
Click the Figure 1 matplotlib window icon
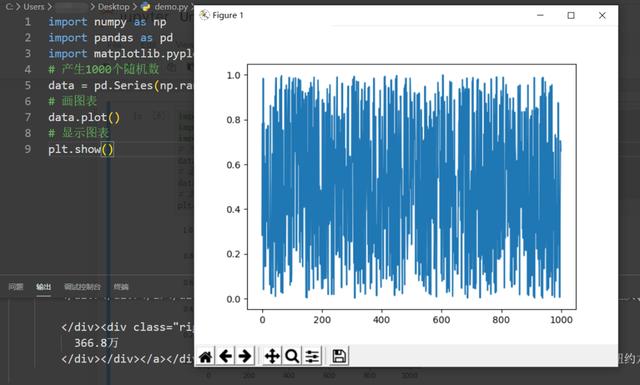[204, 15]
